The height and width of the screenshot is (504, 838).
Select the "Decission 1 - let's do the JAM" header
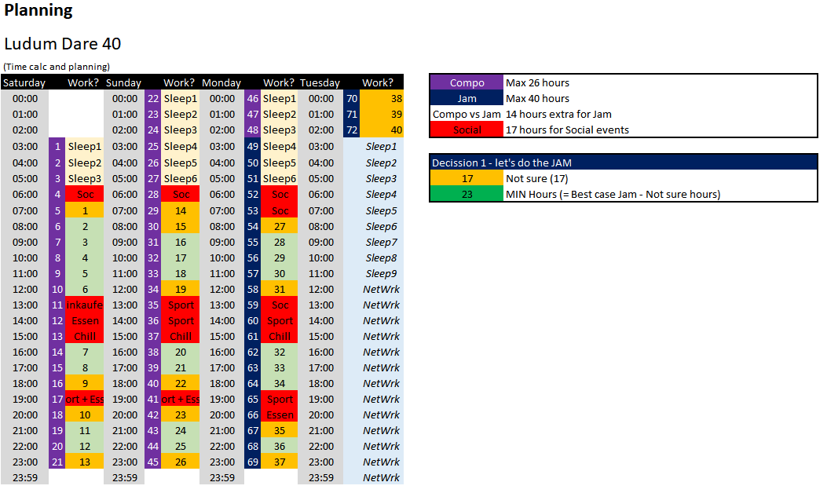623,163
